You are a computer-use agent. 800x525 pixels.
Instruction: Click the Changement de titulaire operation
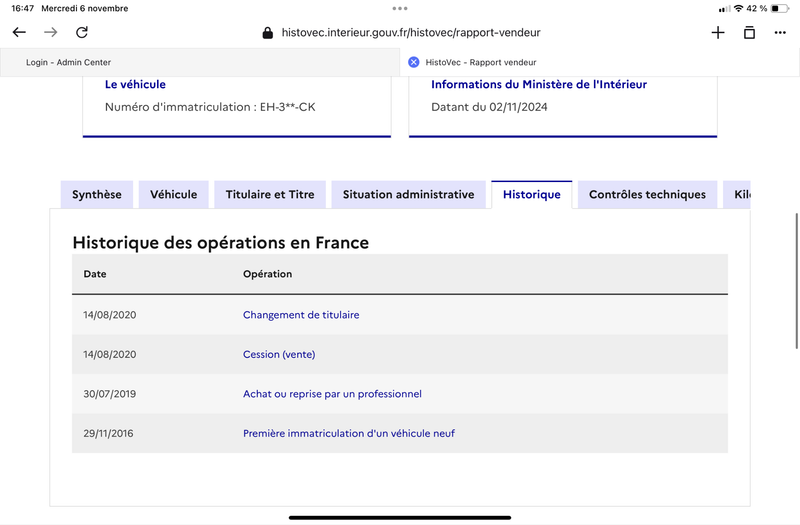(301, 315)
